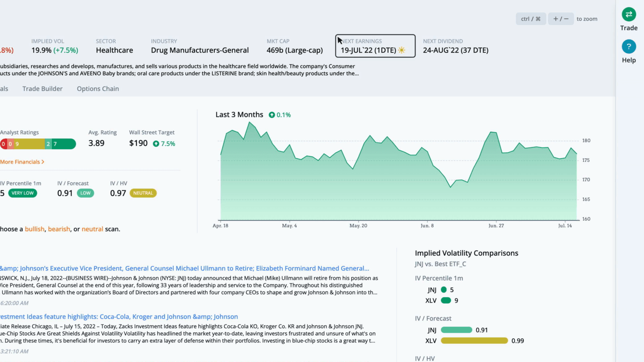Click the ctrl / ⌘ key hint
The image size is (644, 362).
531,19
